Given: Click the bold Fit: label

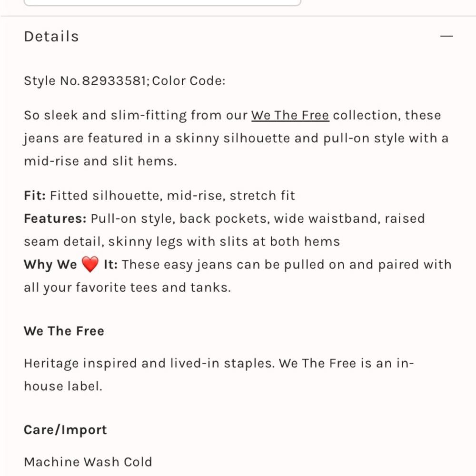Looking at the screenshot, I should pyautogui.click(x=35, y=196).
